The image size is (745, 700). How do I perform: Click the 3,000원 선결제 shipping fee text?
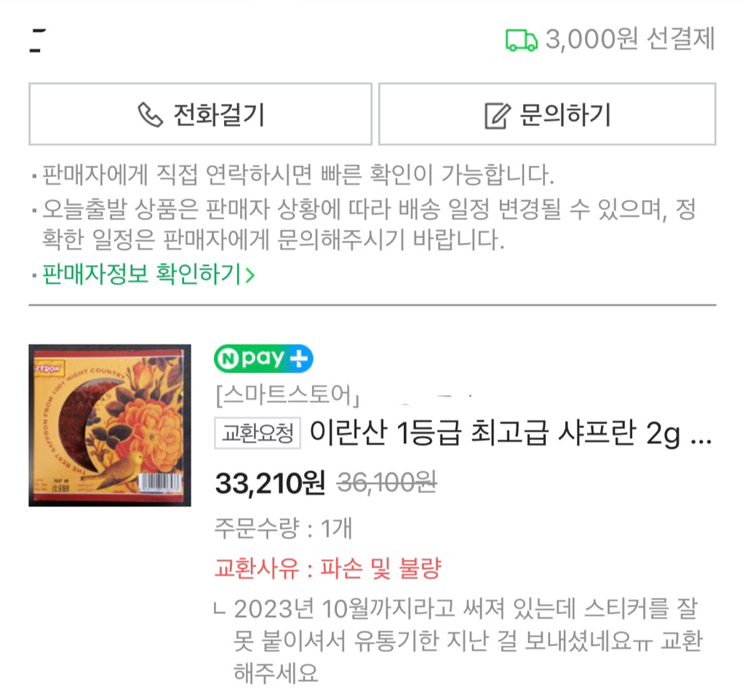pyautogui.click(x=630, y=39)
